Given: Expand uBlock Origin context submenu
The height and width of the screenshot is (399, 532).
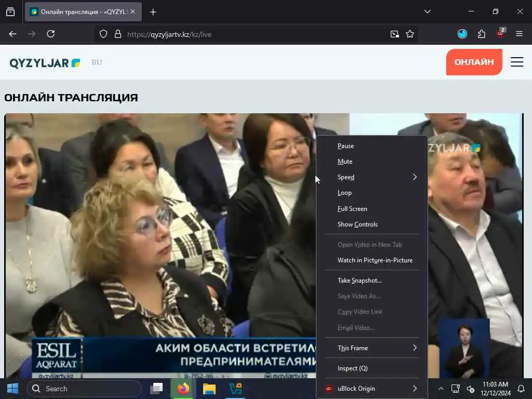Looking at the screenshot, I should coord(372,389).
